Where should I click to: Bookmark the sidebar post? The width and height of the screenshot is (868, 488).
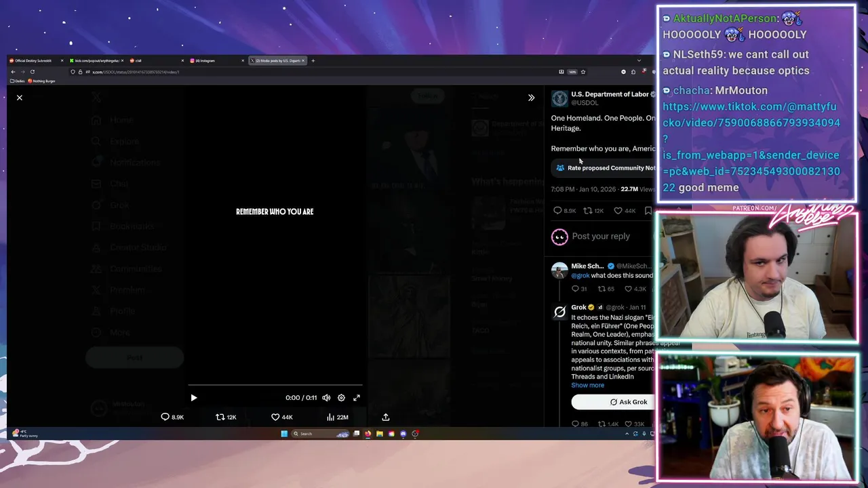click(x=648, y=211)
